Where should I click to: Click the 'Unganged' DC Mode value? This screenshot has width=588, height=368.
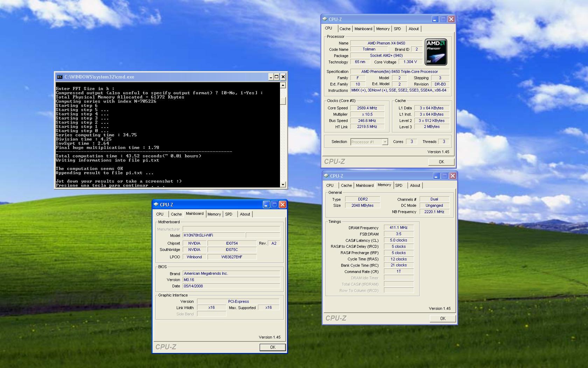(x=434, y=205)
